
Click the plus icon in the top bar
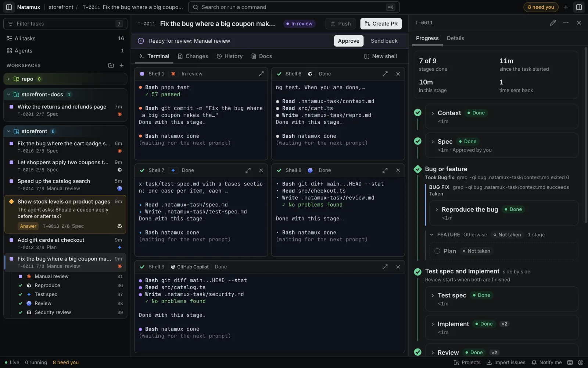566,7
